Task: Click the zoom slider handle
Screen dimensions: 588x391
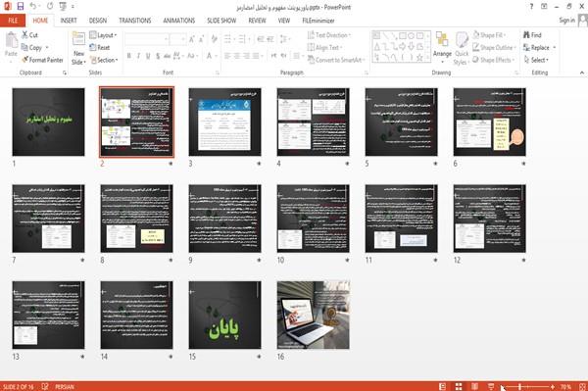Action: coord(519,386)
